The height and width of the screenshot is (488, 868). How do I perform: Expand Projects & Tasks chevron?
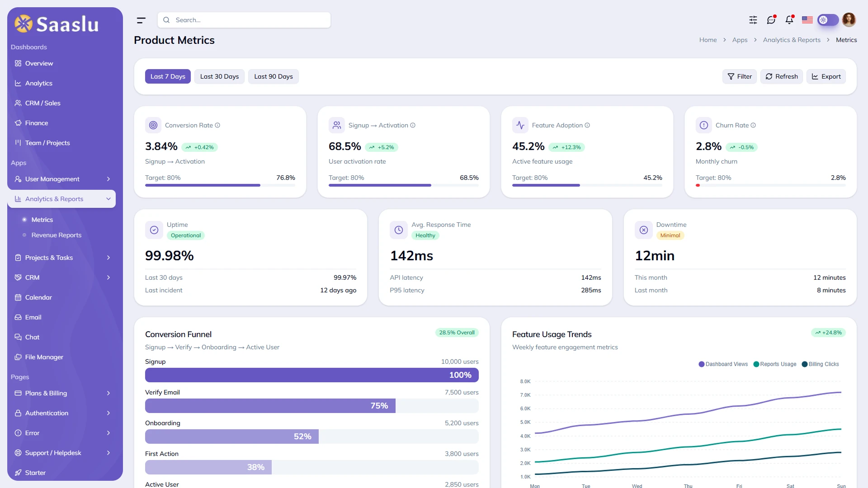click(x=108, y=258)
